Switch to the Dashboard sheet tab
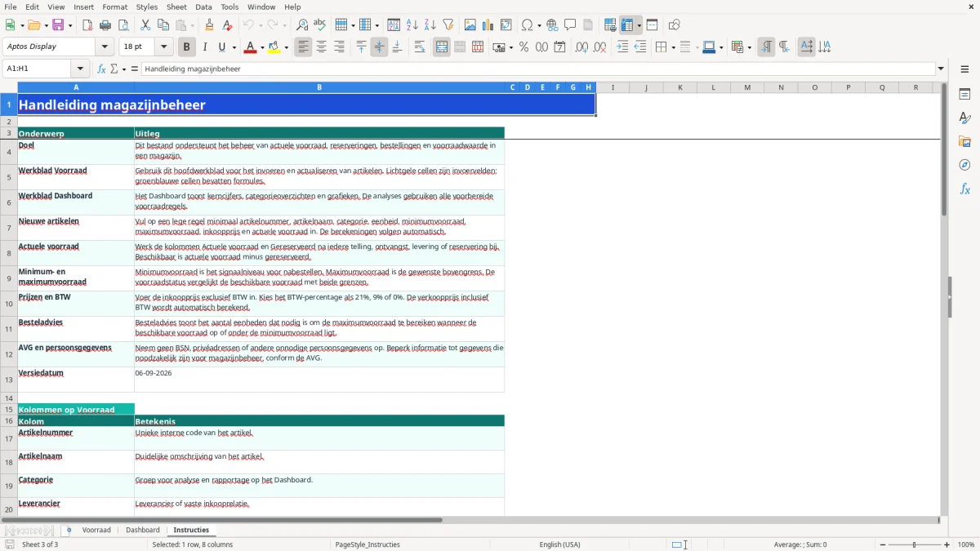980x551 pixels. pyautogui.click(x=143, y=531)
